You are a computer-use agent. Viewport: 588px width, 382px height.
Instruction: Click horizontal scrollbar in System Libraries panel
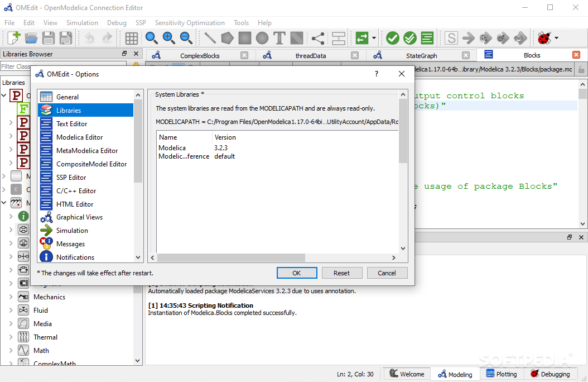point(231,257)
